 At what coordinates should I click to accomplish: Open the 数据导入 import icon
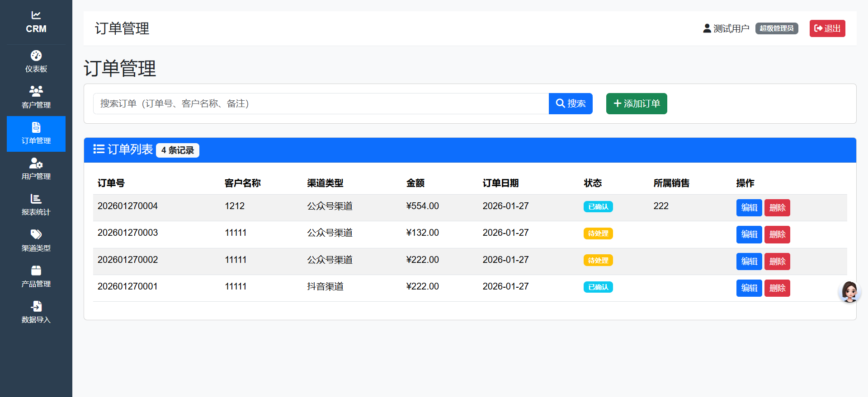tap(36, 307)
